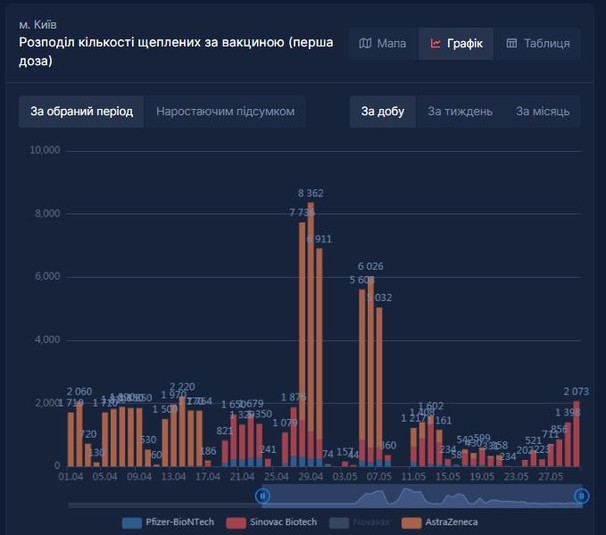This screenshot has width=606, height=535.
Task: Switch to Наростаючим підсумком cumulative view
Action: 225,111
